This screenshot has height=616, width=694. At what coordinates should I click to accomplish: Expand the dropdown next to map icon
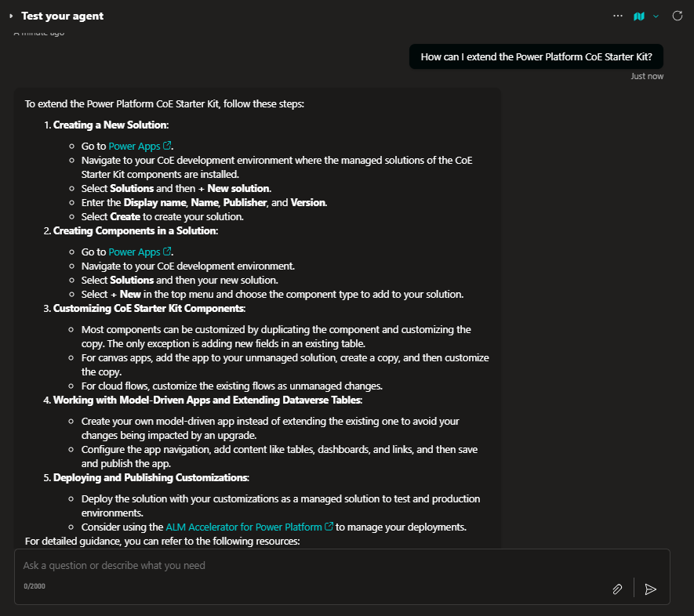(x=656, y=16)
